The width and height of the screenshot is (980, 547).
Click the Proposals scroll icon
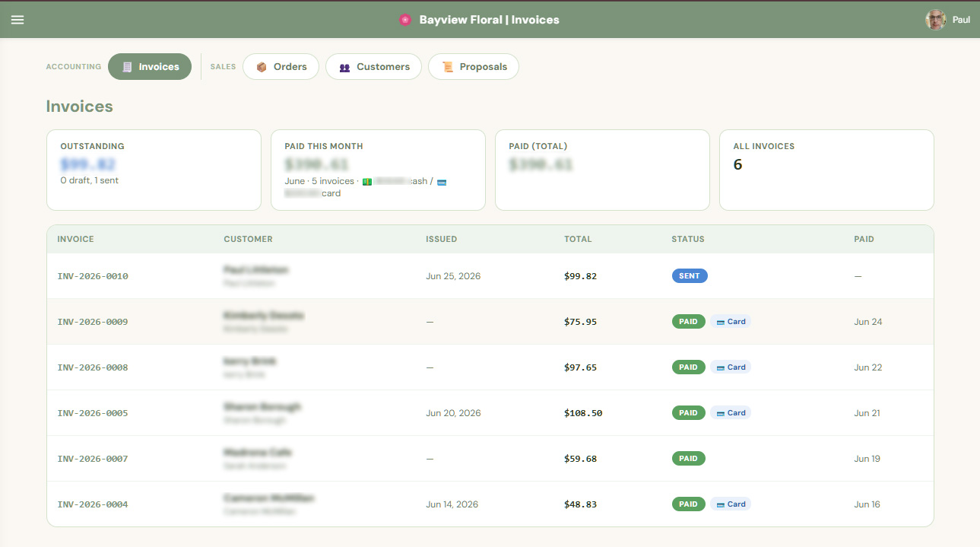coord(448,67)
